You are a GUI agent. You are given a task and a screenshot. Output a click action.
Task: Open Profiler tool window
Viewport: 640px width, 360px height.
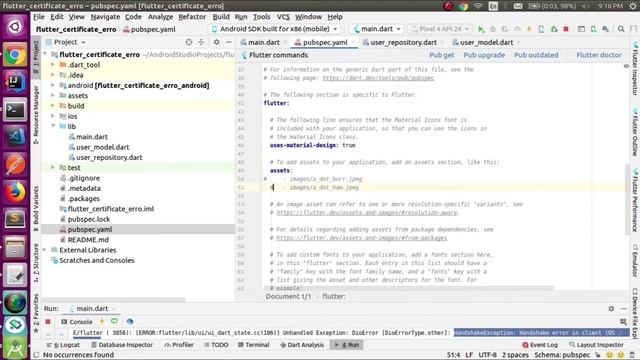(x=179, y=345)
